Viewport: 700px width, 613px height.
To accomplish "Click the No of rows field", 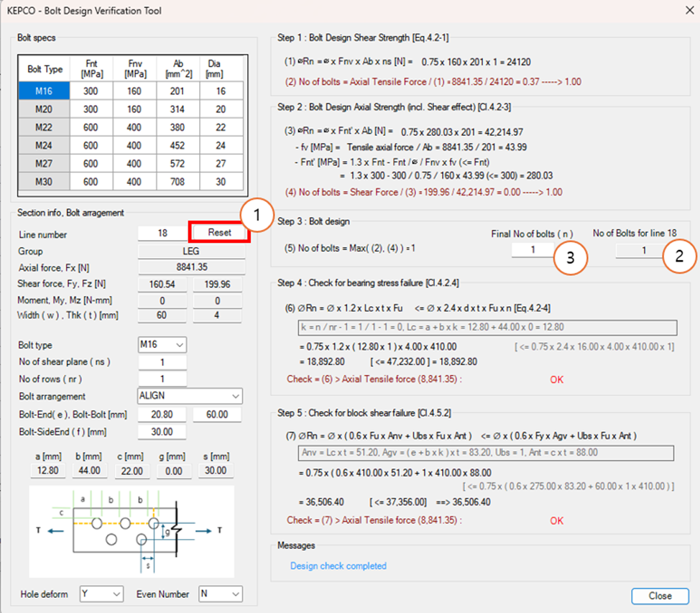I will point(162,379).
